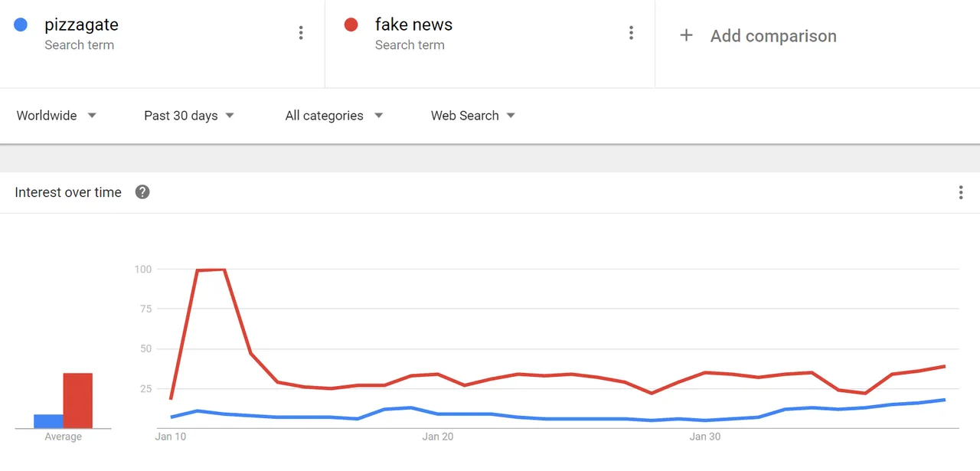This screenshot has height=471, width=980.
Task: Click the Add comparison button
Action: [x=758, y=35]
